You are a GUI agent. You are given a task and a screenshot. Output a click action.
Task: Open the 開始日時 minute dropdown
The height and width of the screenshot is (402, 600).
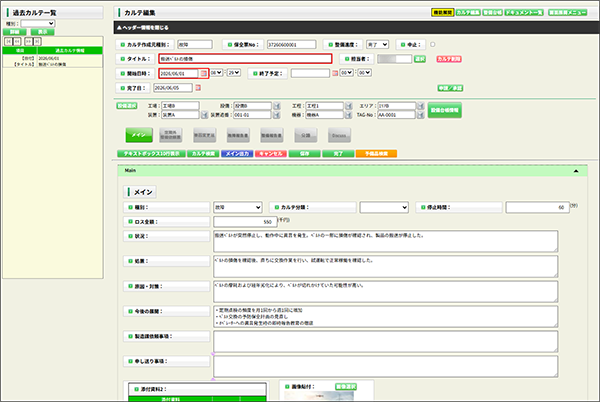234,73
